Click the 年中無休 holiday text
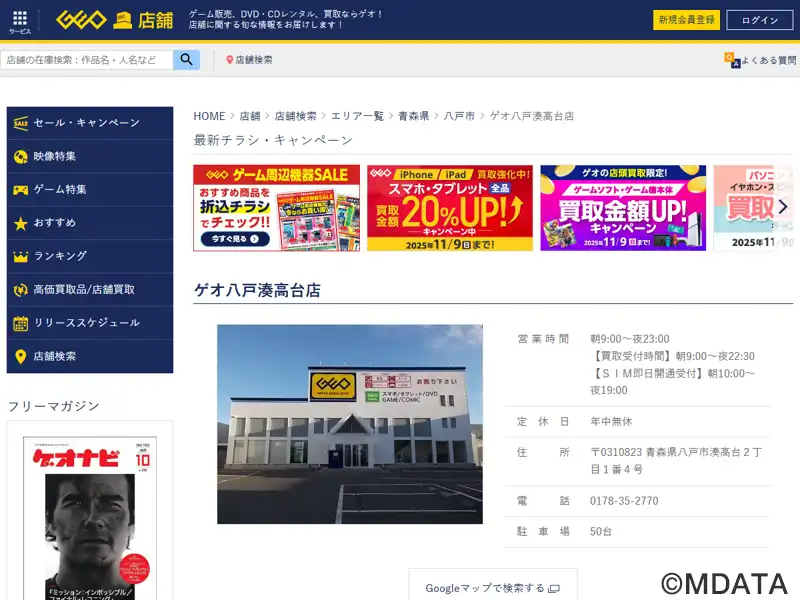The image size is (800, 600). coord(611,421)
